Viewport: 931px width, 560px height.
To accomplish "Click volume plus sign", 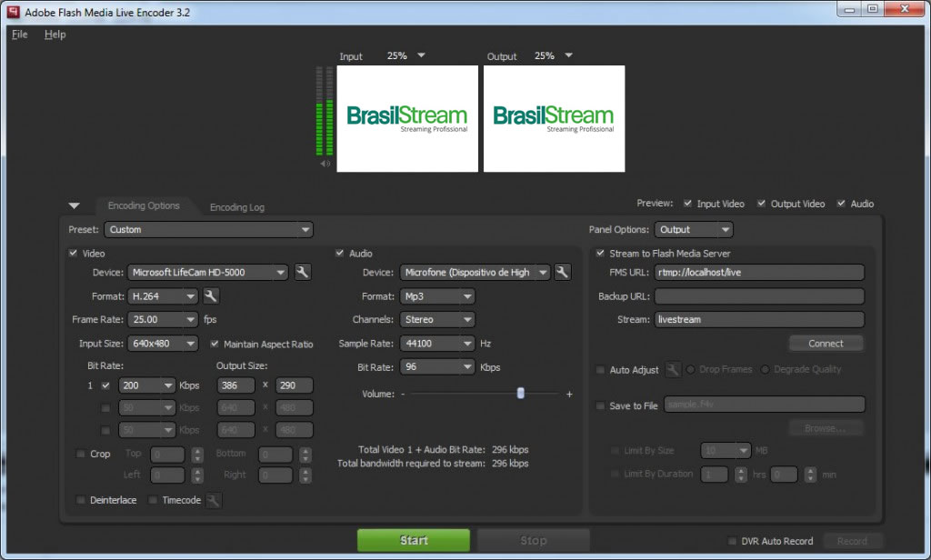I will coord(569,394).
